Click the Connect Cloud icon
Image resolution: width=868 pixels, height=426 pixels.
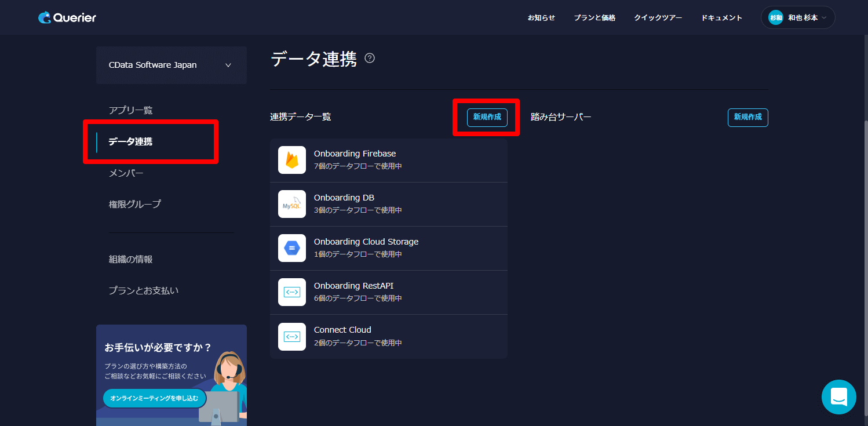pos(292,336)
